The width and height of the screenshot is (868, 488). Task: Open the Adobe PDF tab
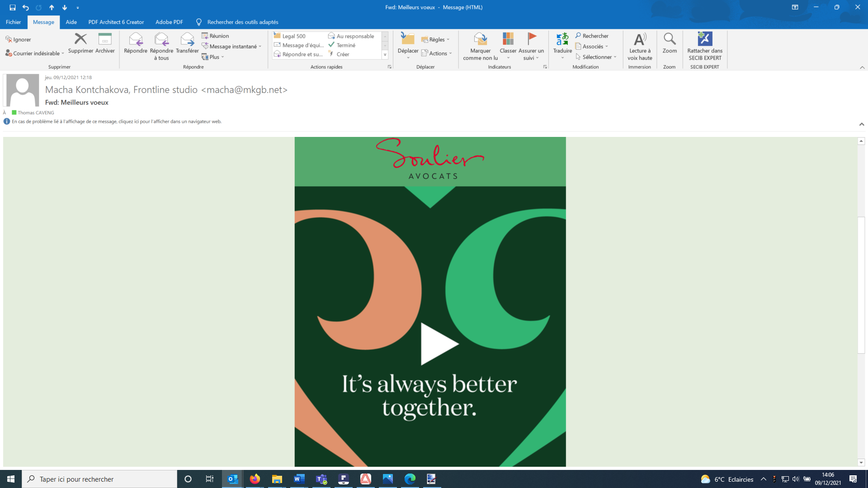169,22
